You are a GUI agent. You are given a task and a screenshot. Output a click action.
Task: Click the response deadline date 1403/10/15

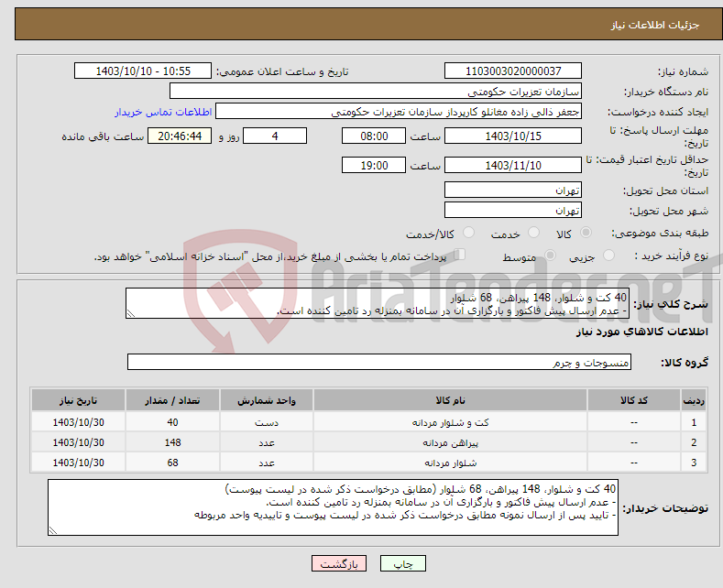513,136
